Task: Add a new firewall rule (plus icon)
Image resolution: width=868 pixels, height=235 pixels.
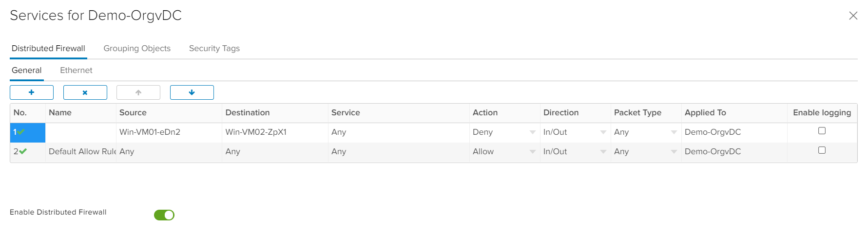Action: pyautogui.click(x=32, y=92)
